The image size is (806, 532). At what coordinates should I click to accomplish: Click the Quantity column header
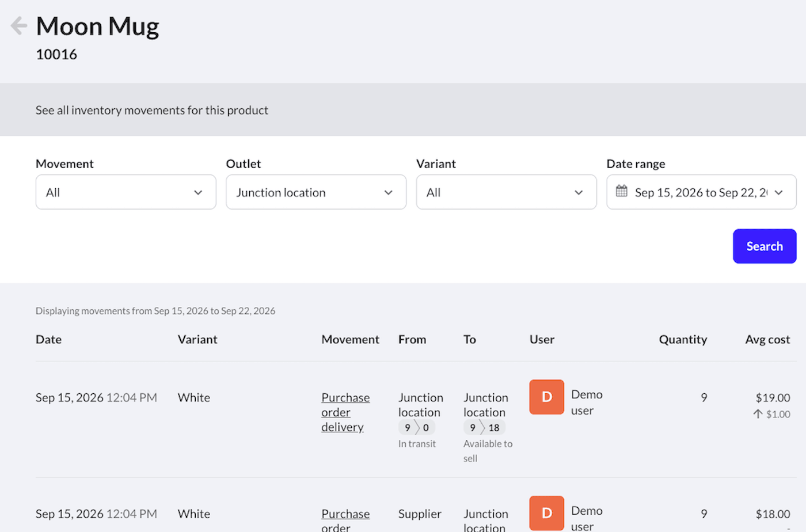[x=683, y=340]
